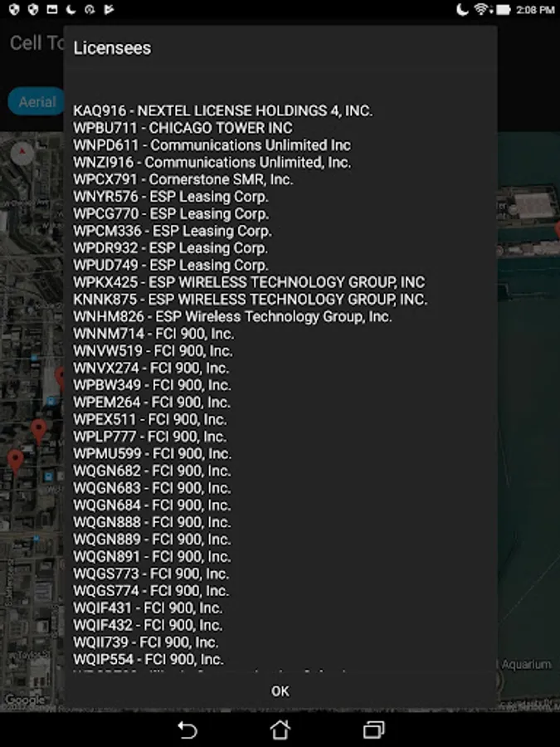Select WNHM826 - ESP Wireless Technology Group entry
The image size is (560, 747).
point(232,316)
